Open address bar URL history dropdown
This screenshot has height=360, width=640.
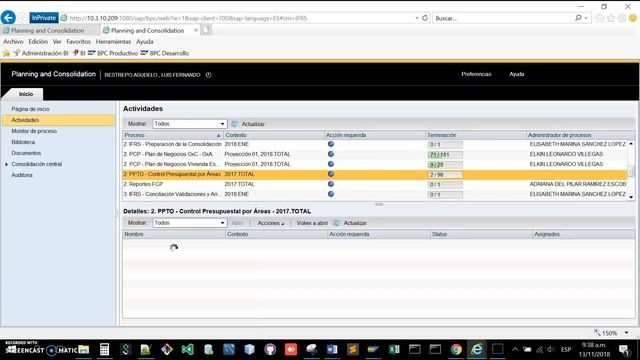[417, 18]
